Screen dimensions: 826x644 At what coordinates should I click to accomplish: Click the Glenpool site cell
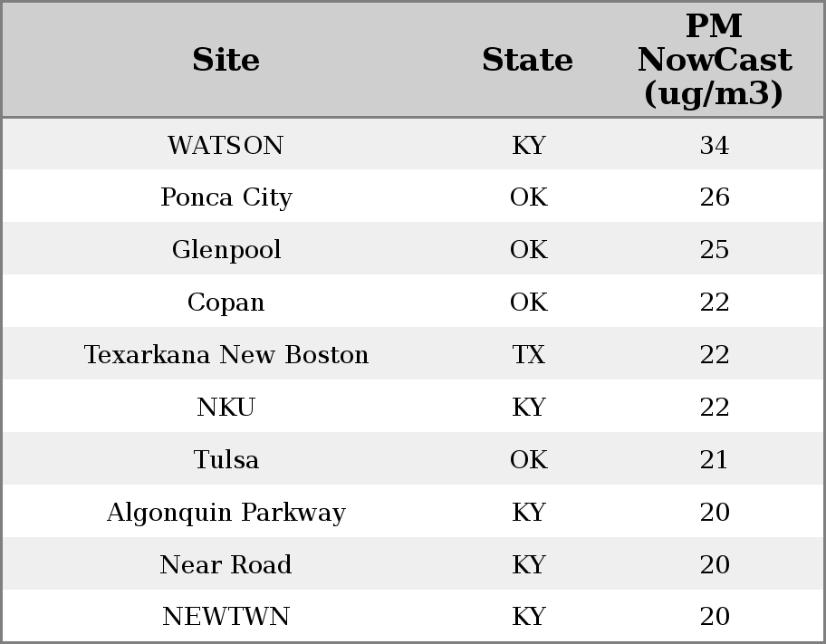click(x=226, y=250)
